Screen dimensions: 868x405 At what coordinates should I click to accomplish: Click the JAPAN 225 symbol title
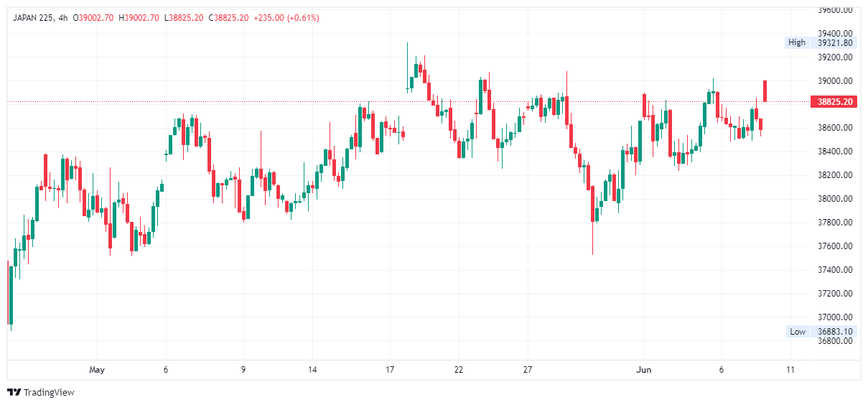pos(34,17)
